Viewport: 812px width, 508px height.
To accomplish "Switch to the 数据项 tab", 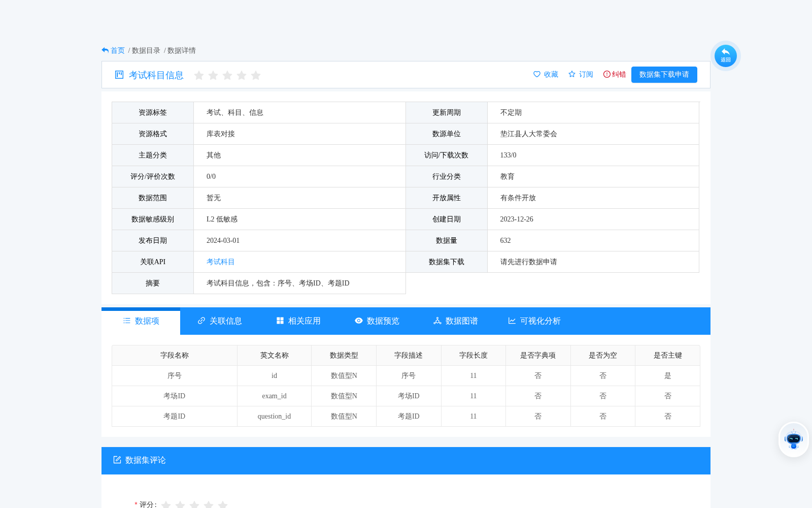I will coord(141,321).
